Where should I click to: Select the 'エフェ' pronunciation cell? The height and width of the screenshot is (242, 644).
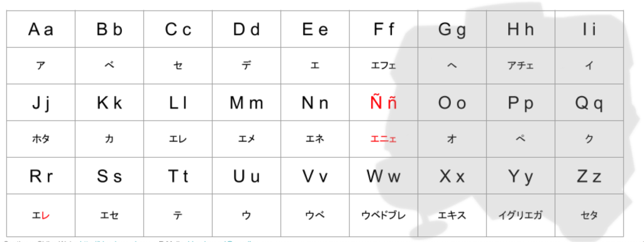tap(384, 65)
